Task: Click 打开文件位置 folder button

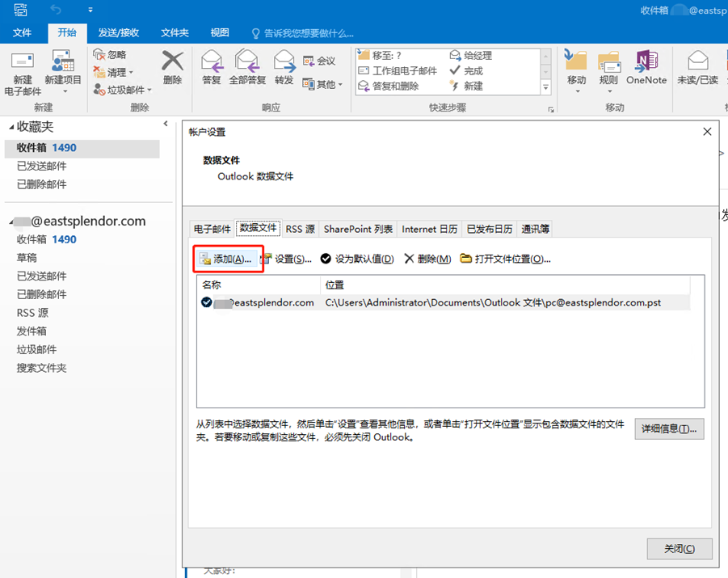Action: (x=506, y=259)
